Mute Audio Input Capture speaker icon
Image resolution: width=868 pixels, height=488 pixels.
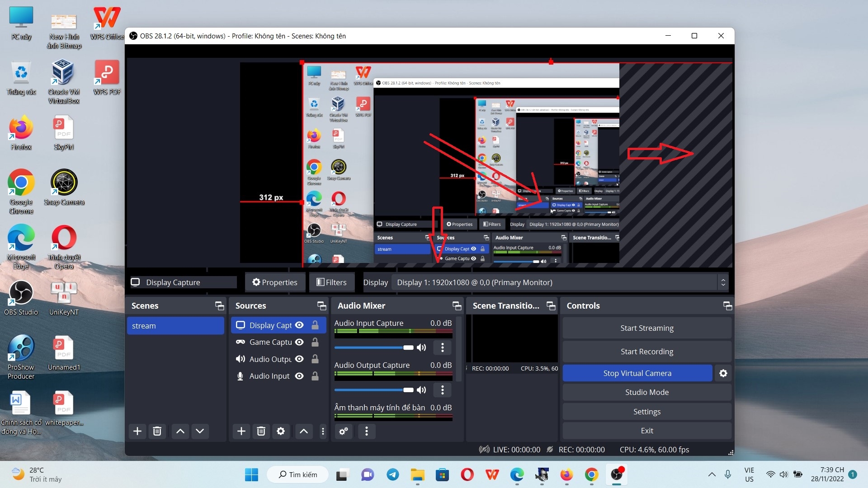point(421,347)
